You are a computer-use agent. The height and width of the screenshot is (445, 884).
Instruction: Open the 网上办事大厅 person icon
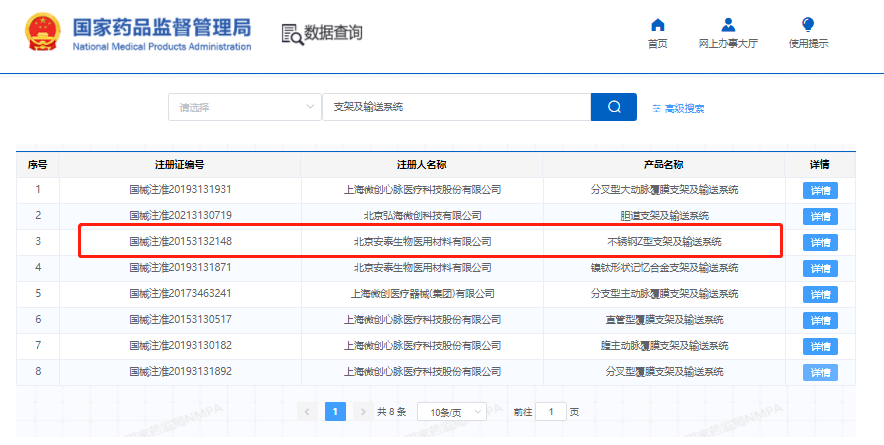[x=728, y=25]
